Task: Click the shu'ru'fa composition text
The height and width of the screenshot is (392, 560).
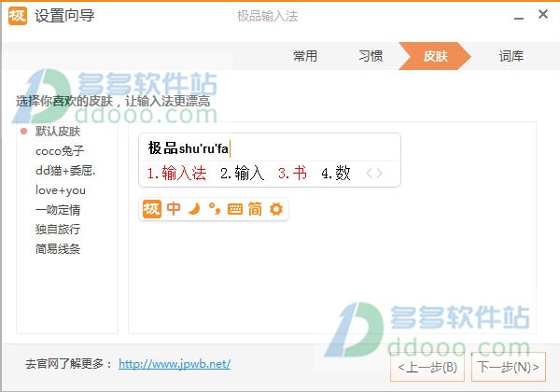Action: [203, 148]
